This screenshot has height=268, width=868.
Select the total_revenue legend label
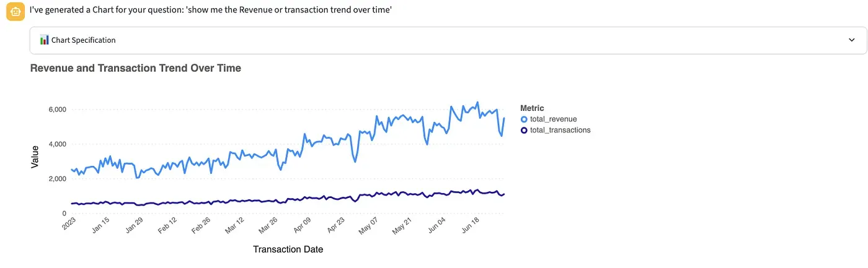pyautogui.click(x=554, y=119)
